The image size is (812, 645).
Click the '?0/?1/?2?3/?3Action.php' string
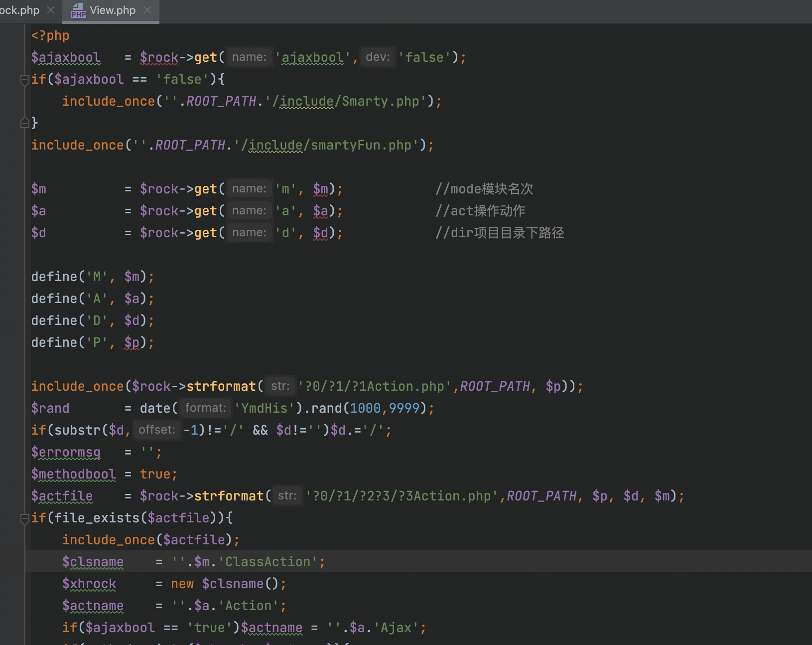point(402,496)
